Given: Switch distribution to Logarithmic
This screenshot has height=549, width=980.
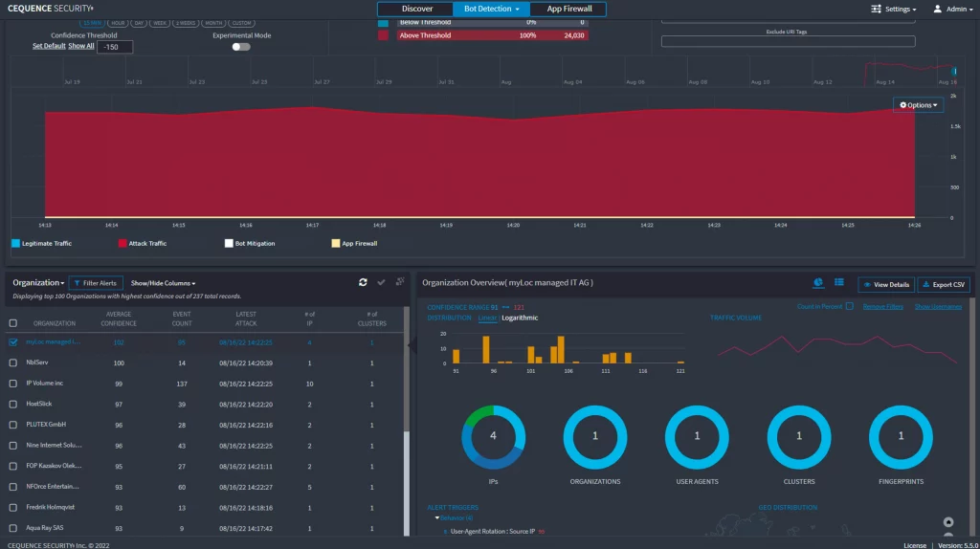Looking at the screenshot, I should [x=520, y=318].
